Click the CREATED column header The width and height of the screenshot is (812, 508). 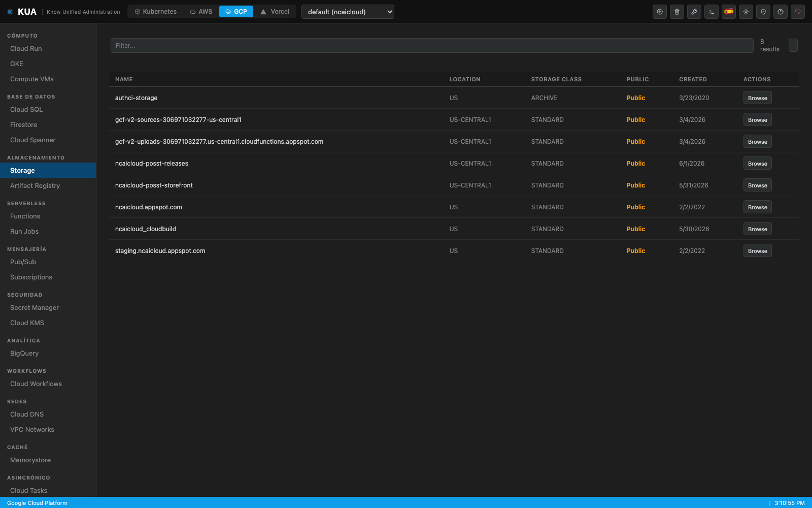tap(693, 80)
